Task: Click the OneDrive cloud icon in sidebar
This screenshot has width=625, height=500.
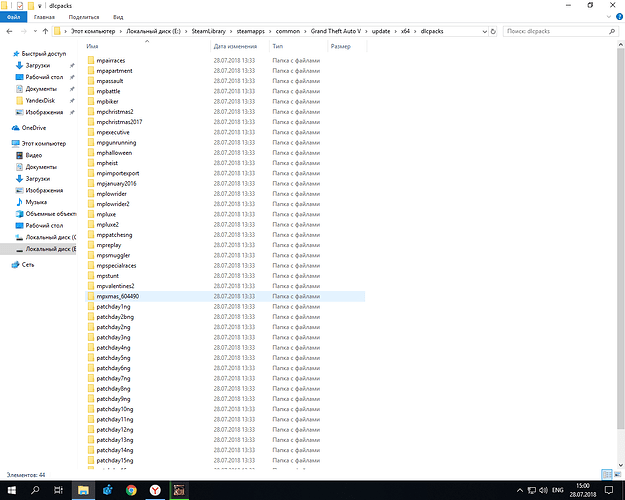Action: 14,128
